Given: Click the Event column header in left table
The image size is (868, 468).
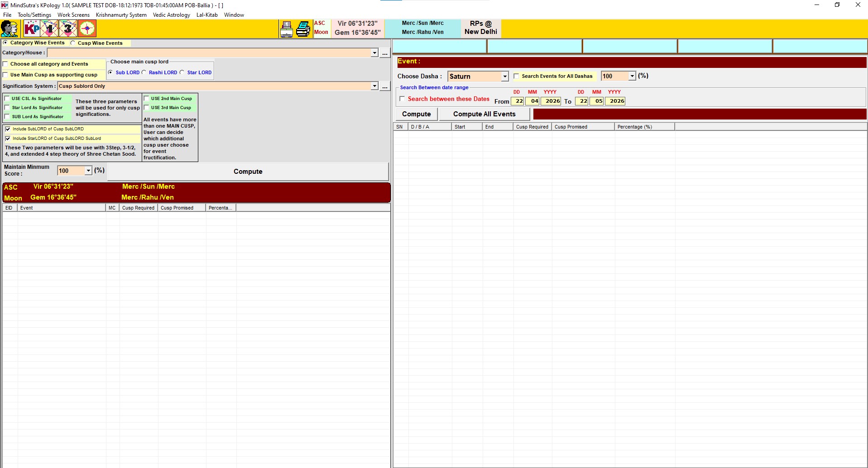Looking at the screenshot, I should [x=61, y=208].
